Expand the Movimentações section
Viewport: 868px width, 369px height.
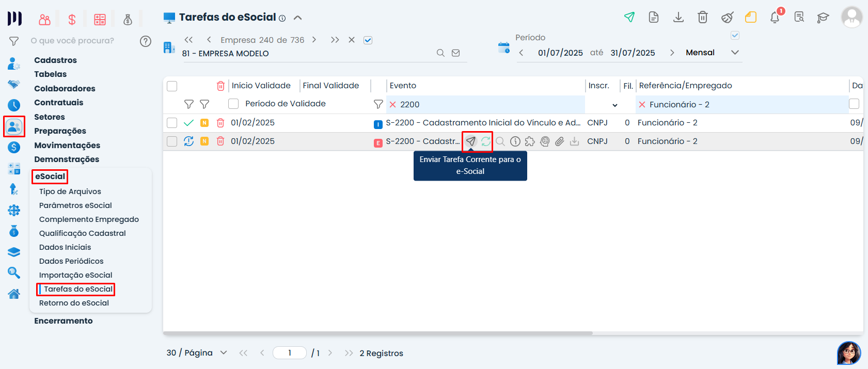(67, 146)
